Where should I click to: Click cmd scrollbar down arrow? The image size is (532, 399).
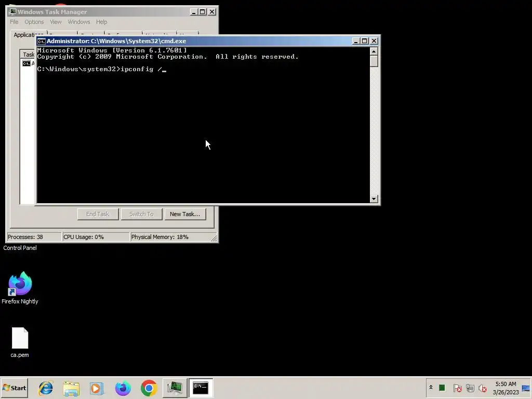[x=374, y=199]
